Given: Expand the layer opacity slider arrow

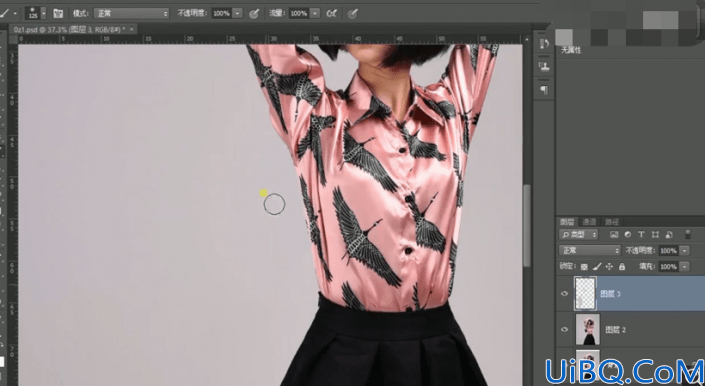Looking at the screenshot, I should (x=685, y=250).
